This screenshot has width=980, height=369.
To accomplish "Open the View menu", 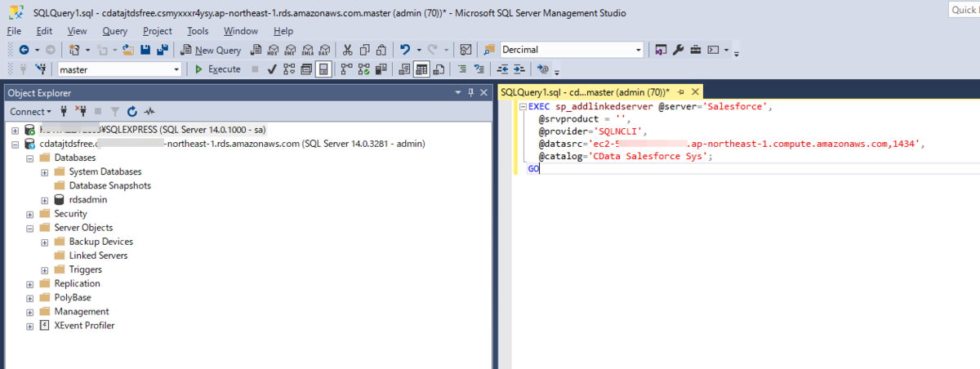I will click(77, 31).
